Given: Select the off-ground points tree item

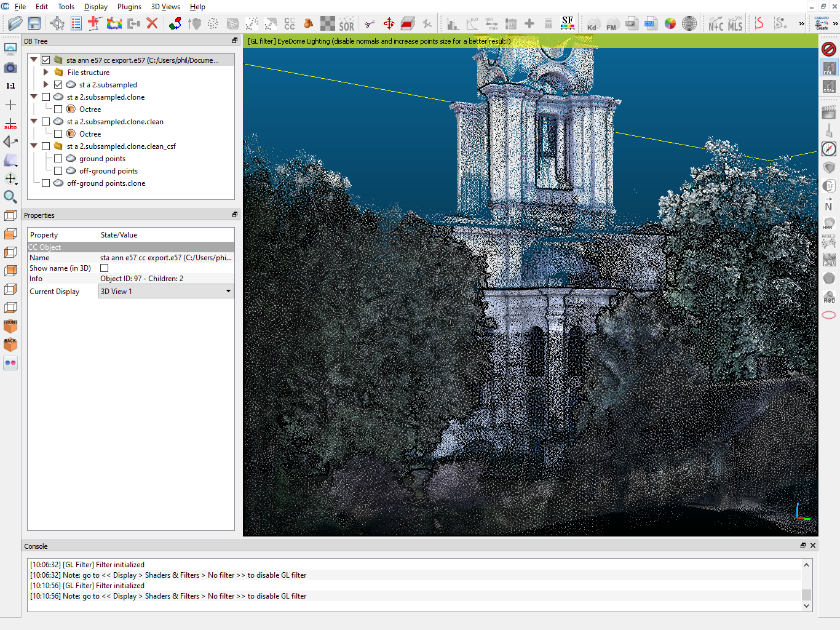Looking at the screenshot, I should click(108, 171).
